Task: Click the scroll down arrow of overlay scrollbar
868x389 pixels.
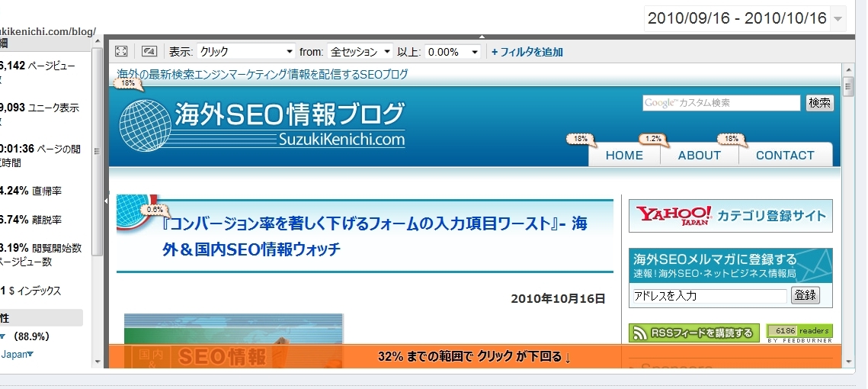Action: (847, 362)
